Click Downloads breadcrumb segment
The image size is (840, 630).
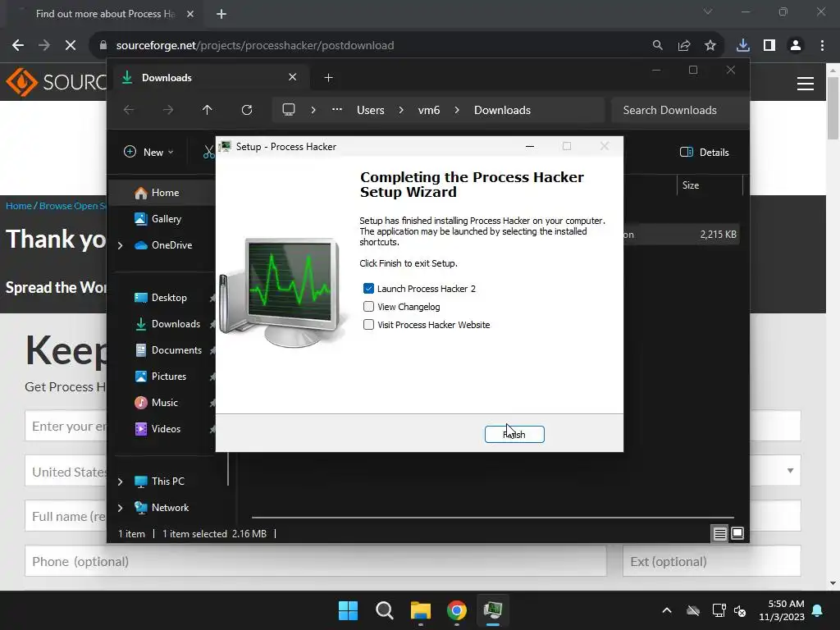[x=503, y=111]
